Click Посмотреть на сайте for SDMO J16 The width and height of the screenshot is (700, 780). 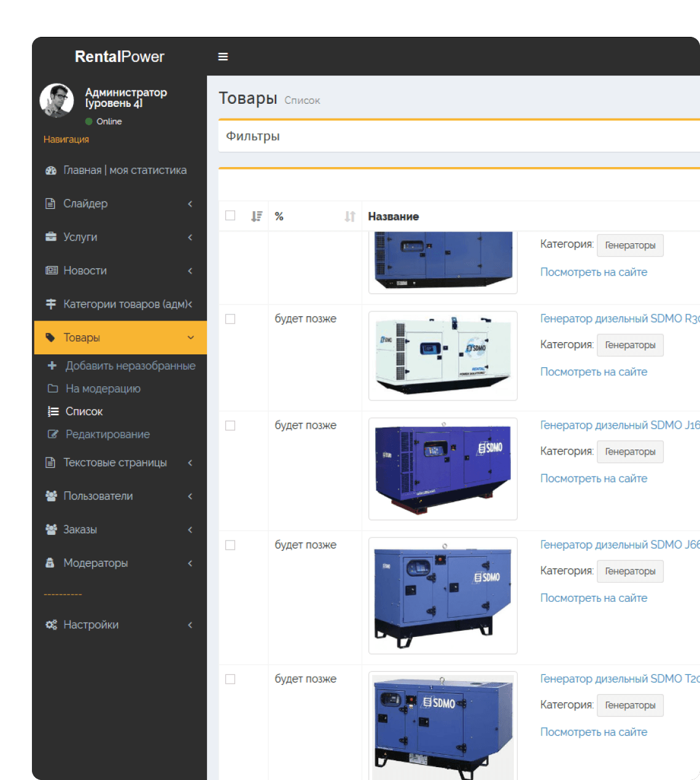594,478
